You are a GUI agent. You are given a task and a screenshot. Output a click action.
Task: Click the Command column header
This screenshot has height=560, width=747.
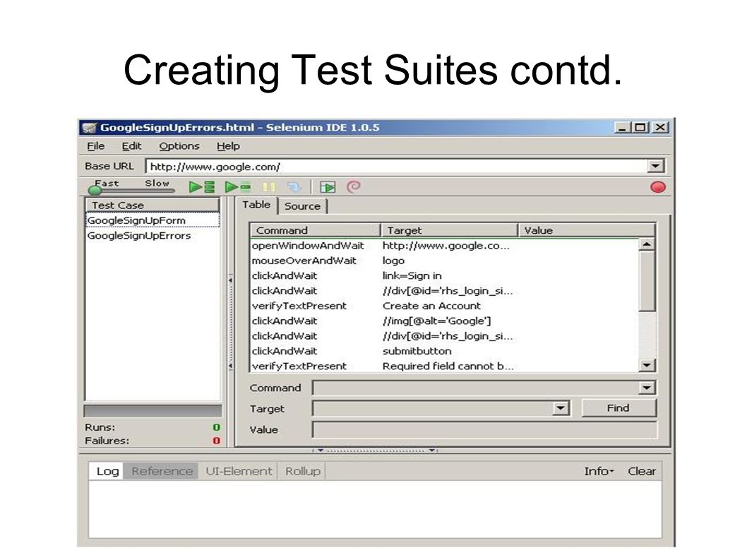[316, 230]
